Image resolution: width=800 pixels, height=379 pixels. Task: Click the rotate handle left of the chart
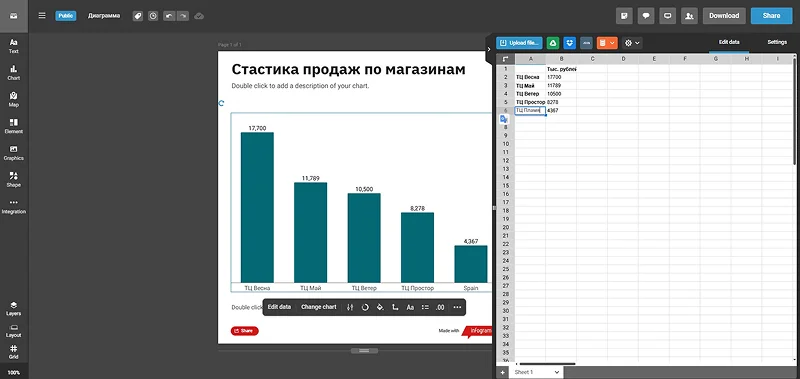click(x=221, y=103)
